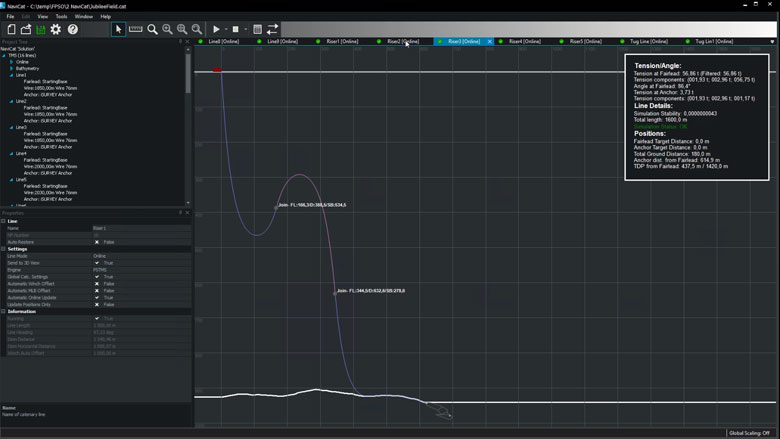Click the Project Tree vertical scrollbar
Screen dimensions: 780x439
[x=188, y=75]
